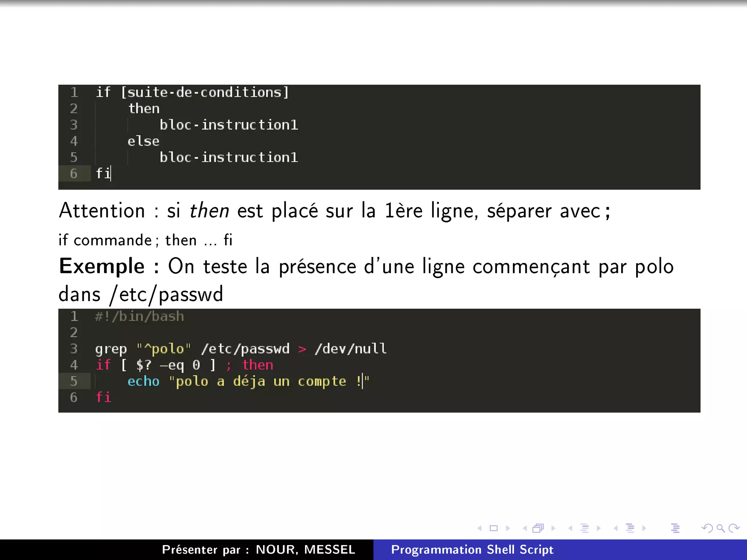
Task: Click the code line "if [suite-de-conditions]"
Action: 192,92
